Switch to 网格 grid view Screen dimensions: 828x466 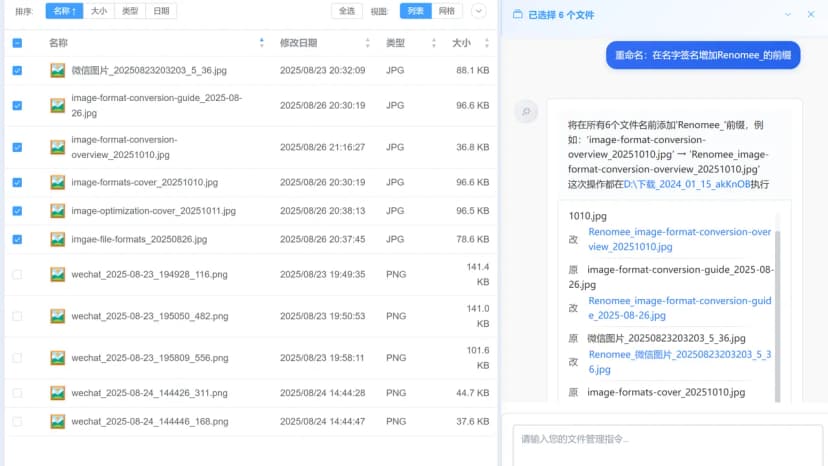tap(447, 11)
